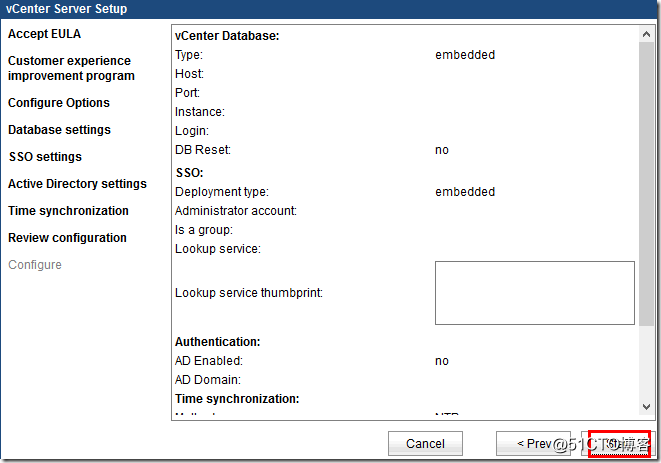Image resolution: width=661 pixels, height=463 pixels.
Task: Click the DB Reset label
Action: tap(203, 150)
